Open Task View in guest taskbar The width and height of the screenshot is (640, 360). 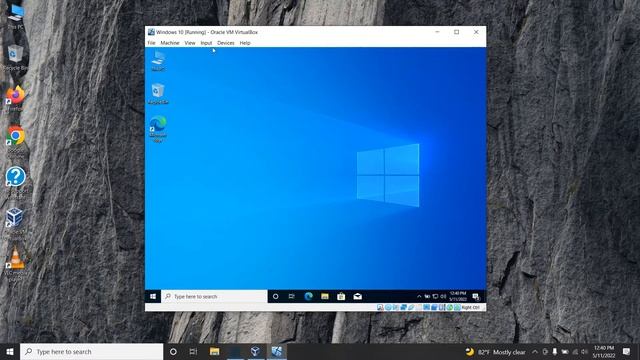coord(291,296)
